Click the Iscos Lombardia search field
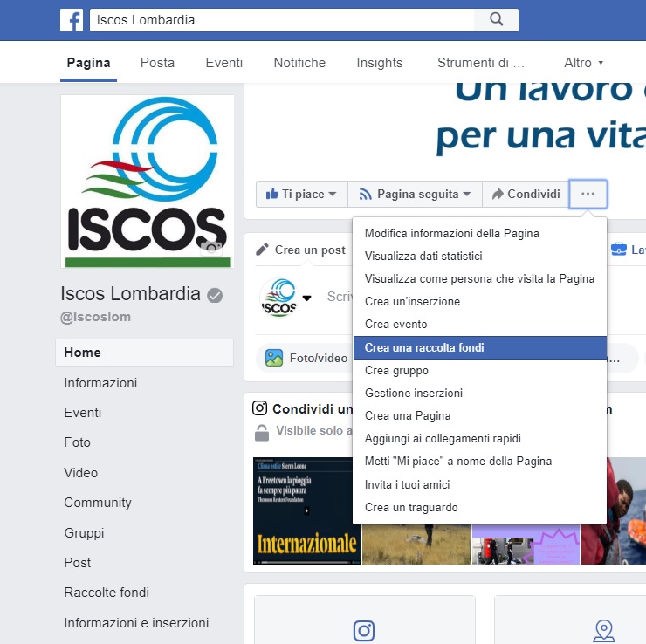This screenshot has width=646, height=644. 282,20
